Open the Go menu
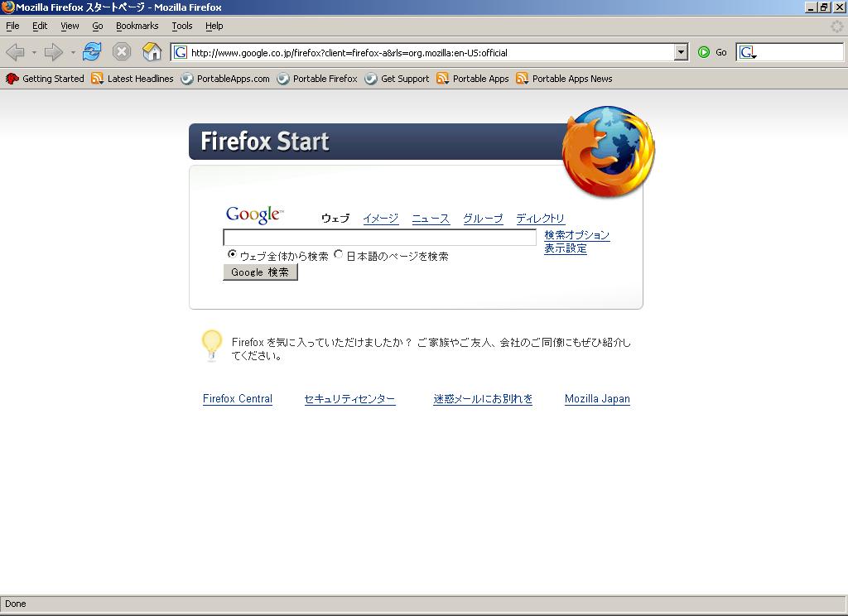848x616 pixels. tap(98, 26)
